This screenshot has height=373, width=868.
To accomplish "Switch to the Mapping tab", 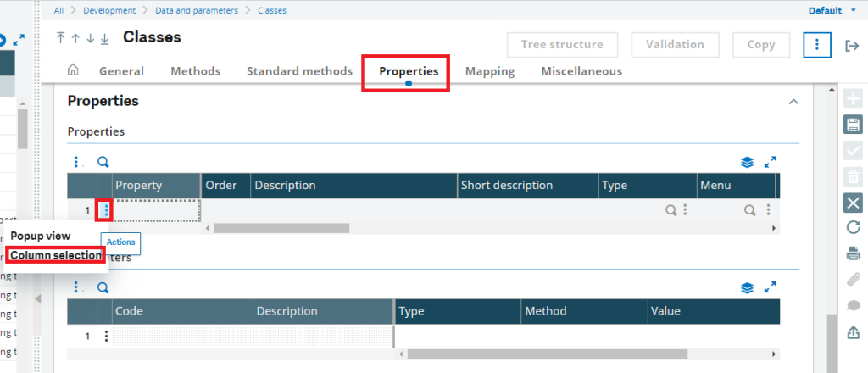I will point(489,71).
